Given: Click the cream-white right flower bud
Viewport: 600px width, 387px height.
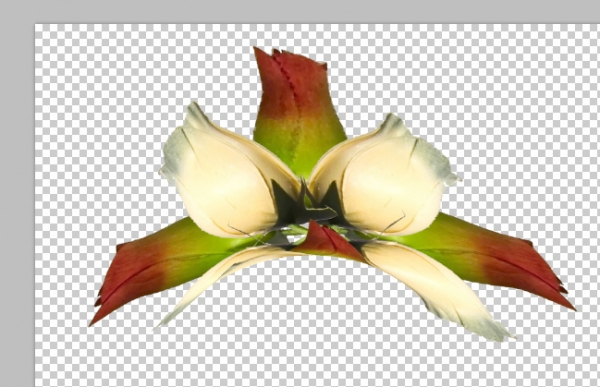Looking at the screenshot, I should (385, 174).
